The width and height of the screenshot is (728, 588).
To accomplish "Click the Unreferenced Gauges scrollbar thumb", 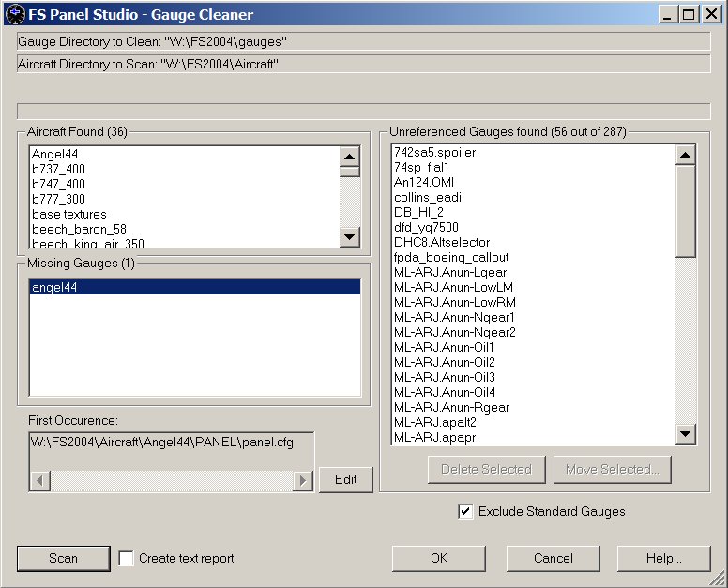I will (x=685, y=211).
